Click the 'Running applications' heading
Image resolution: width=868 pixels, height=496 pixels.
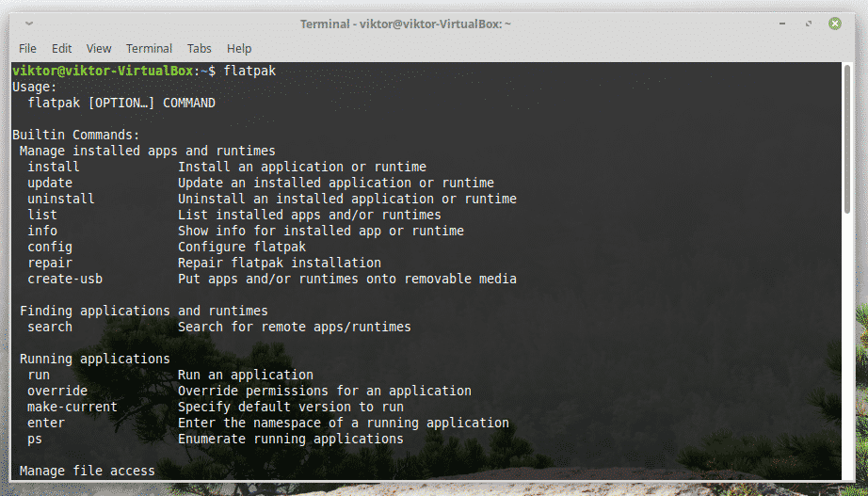coord(95,360)
